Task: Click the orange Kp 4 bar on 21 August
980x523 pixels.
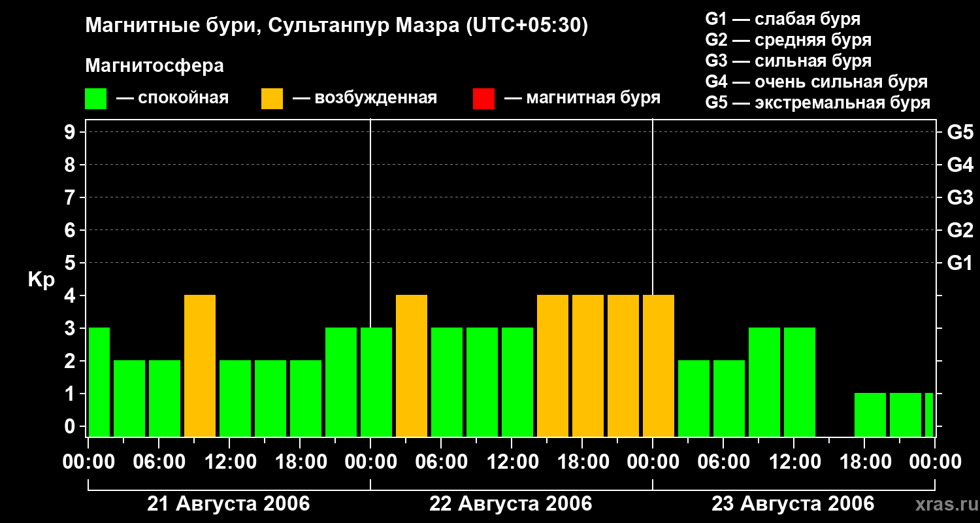Action: click(200, 366)
